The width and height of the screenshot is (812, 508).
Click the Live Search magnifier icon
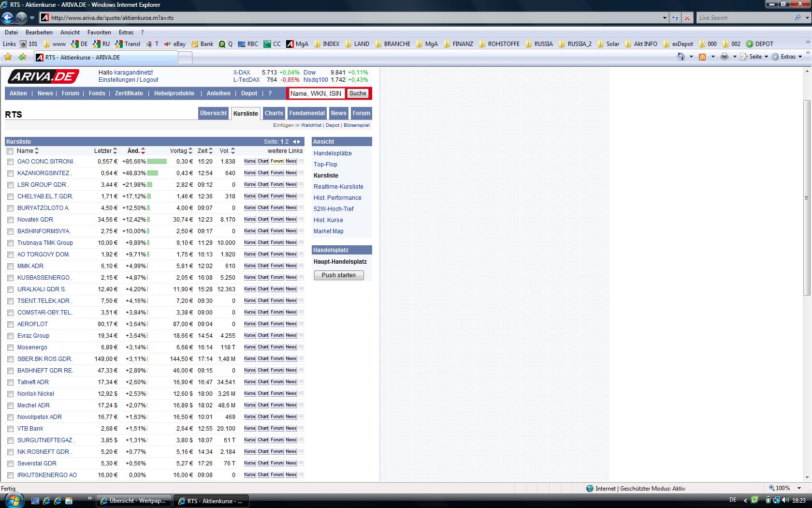pos(797,18)
